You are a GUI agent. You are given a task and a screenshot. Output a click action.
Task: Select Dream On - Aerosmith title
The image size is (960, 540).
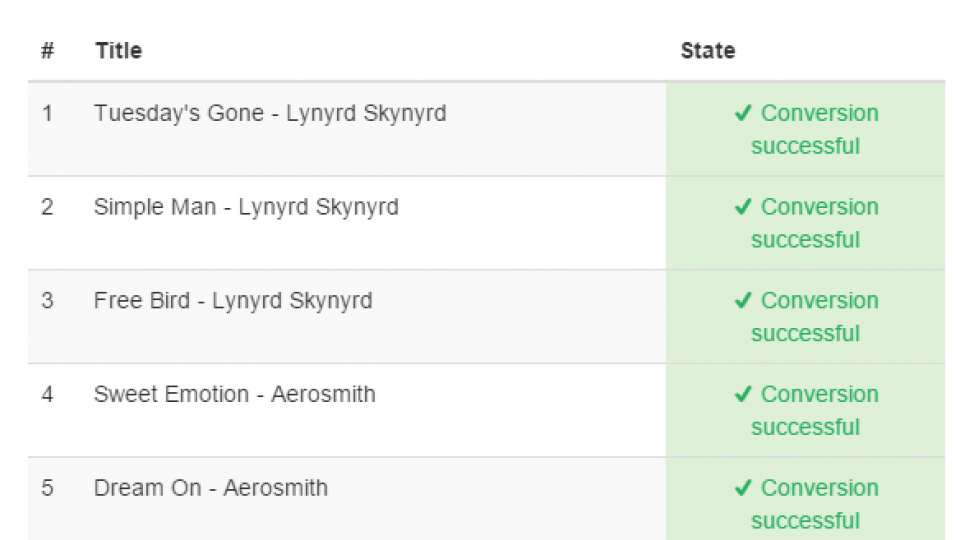point(211,488)
